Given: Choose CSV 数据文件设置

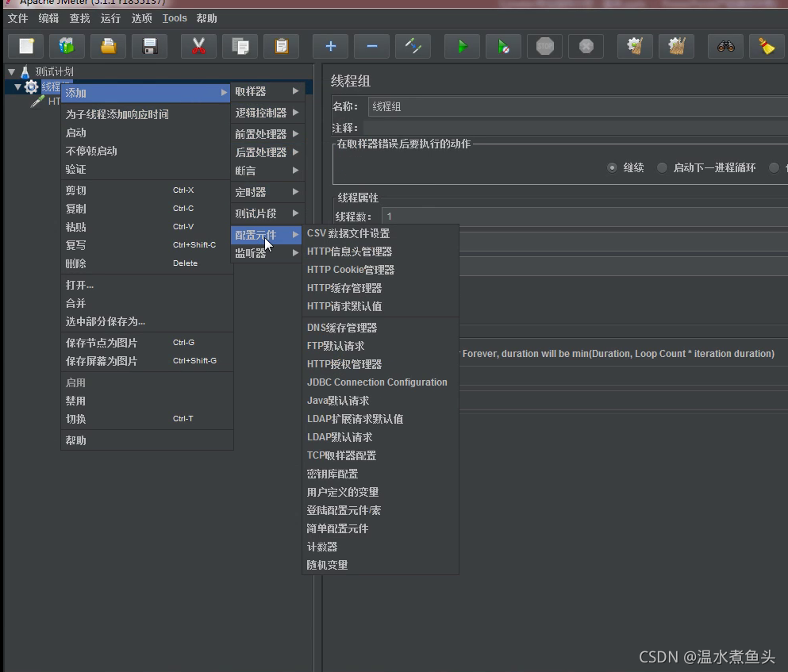Looking at the screenshot, I should point(380,233).
